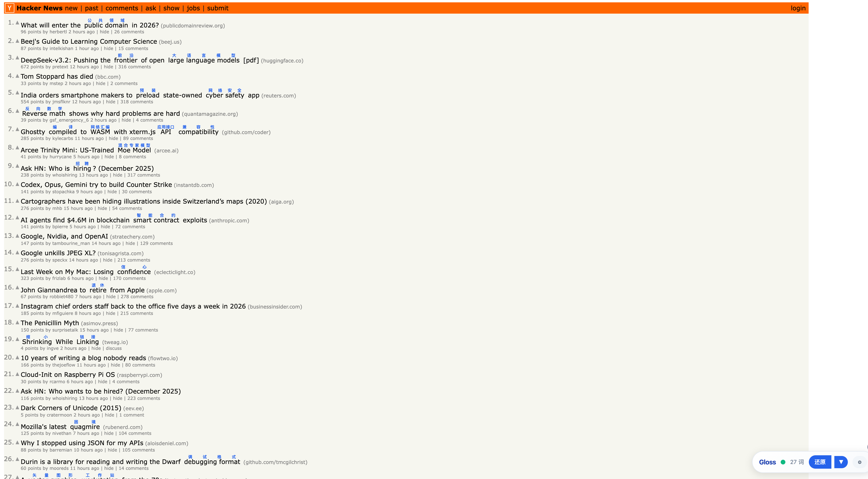Screen dimensions: 868x479
Task: Click the Hacker News Y logo
Action: coord(9,8)
